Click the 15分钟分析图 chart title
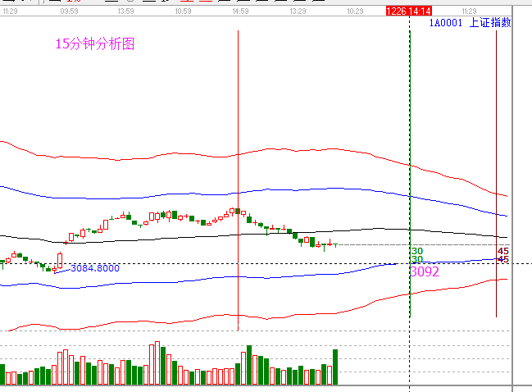The image size is (532, 392). [x=95, y=43]
